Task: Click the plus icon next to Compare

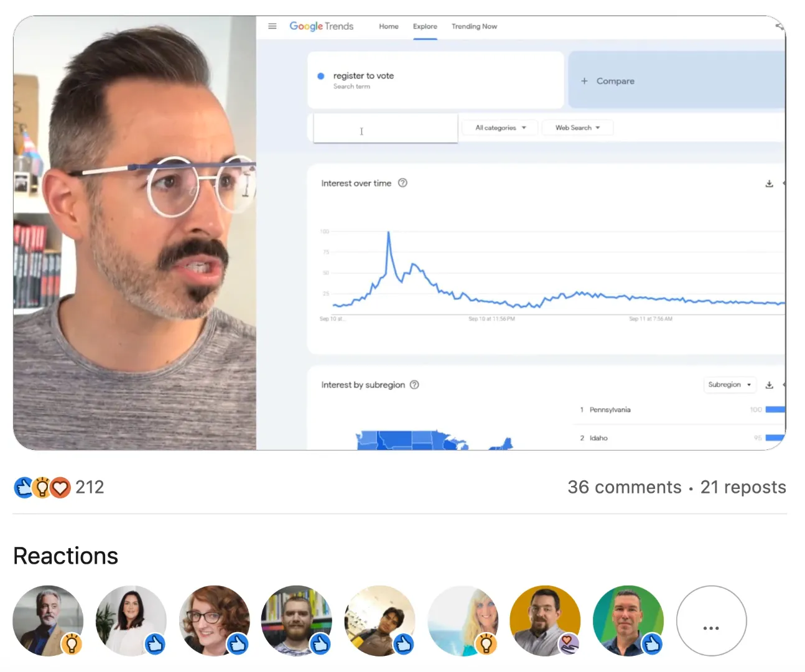Action: pos(584,81)
